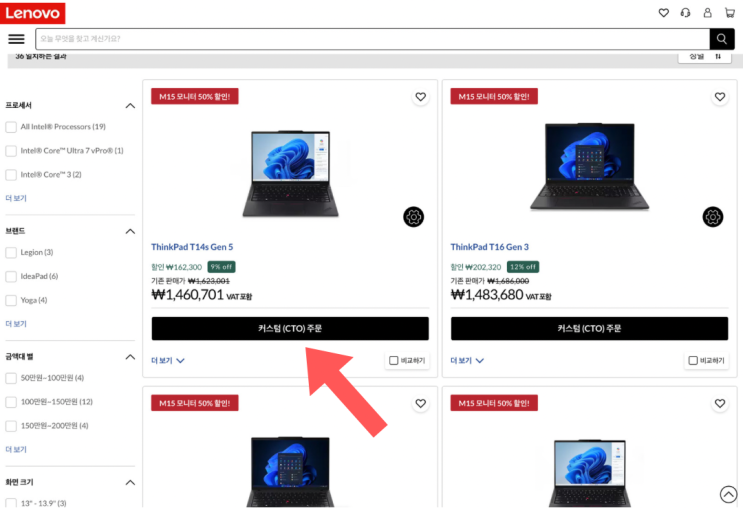Click the ThinkPad T16 Gen 3 laptop image
Viewport: 743px width, 508px height.
click(x=589, y=167)
